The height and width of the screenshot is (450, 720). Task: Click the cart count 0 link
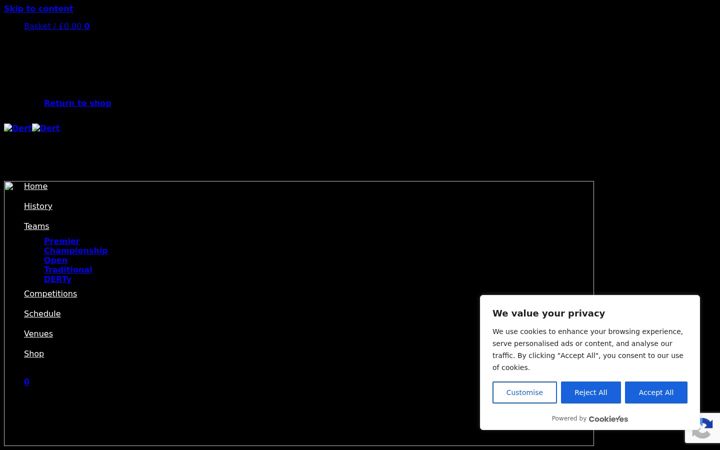click(x=27, y=382)
